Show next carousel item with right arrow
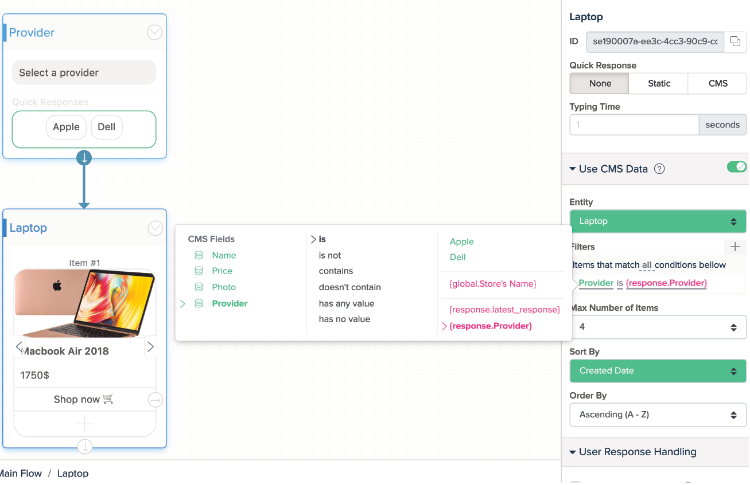This screenshot has width=750, height=485. (x=150, y=347)
